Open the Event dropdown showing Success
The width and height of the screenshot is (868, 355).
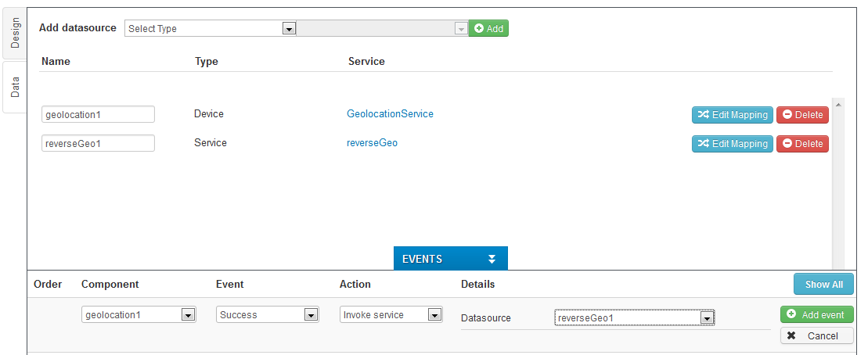[267, 314]
